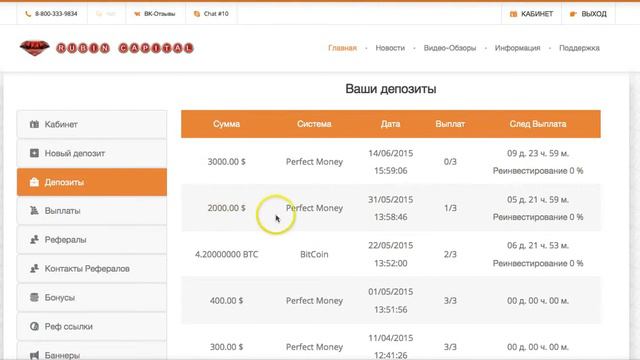The height and width of the screenshot is (360, 640).
Task: Click the Выплат column header
Action: coord(450,124)
